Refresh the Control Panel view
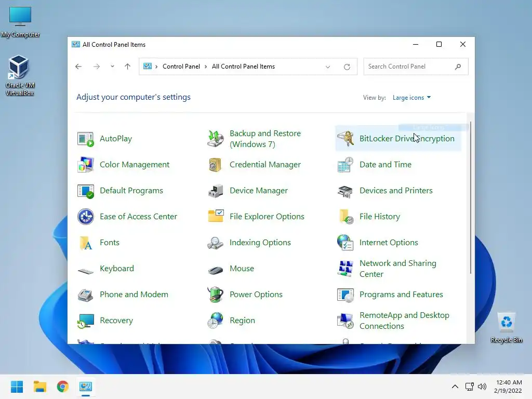 click(x=347, y=67)
